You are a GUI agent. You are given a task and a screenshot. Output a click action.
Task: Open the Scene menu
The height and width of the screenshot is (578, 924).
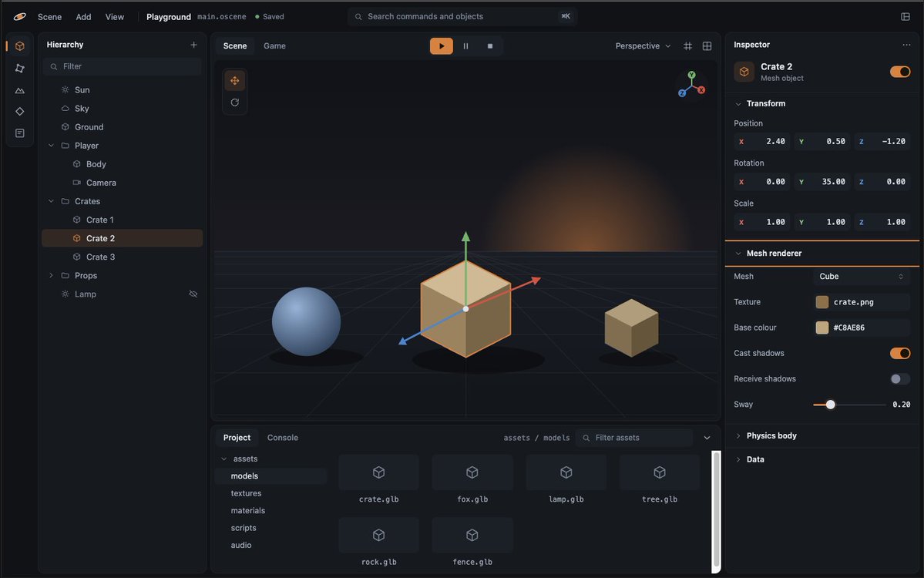pyautogui.click(x=49, y=16)
